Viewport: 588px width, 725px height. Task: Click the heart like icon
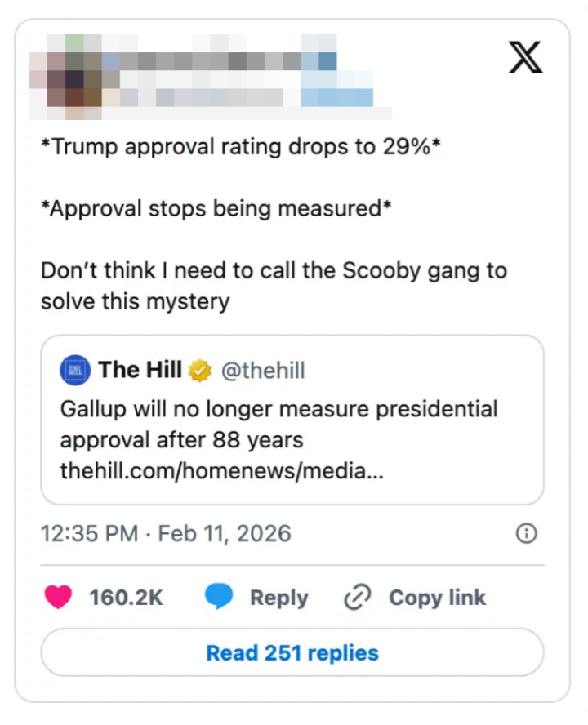click(57, 598)
